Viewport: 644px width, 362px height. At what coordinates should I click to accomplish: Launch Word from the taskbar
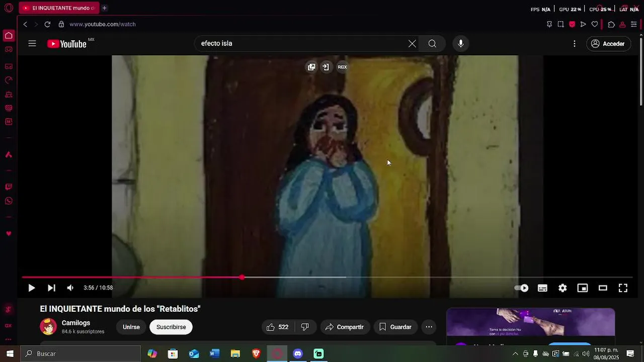tap(215, 354)
